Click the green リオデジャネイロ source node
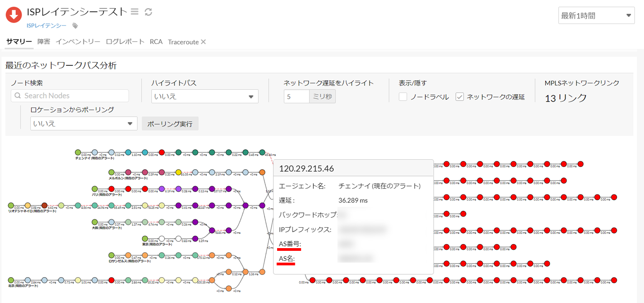Viewport: 644px width, 303px height. 11,205
